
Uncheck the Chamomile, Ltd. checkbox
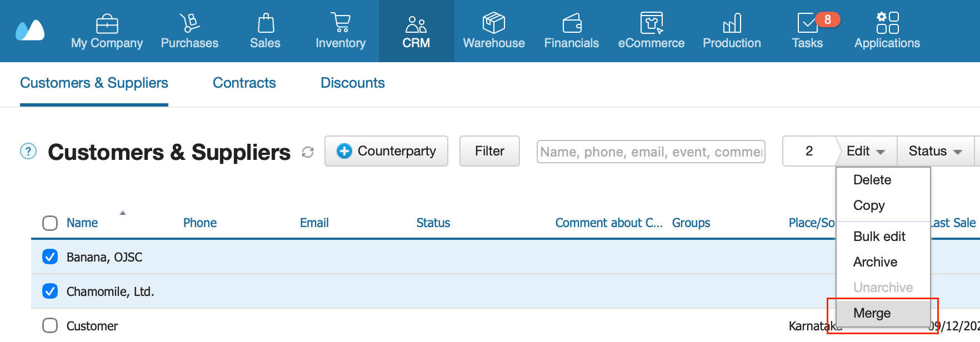[50, 291]
